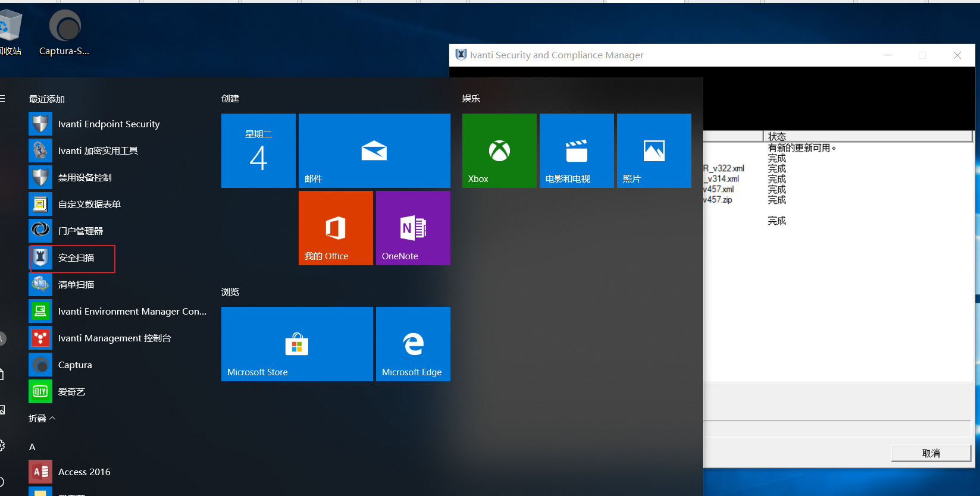The height and width of the screenshot is (496, 980).
Task: Launch Ivanti Environment Manager Console
Action: click(x=131, y=312)
